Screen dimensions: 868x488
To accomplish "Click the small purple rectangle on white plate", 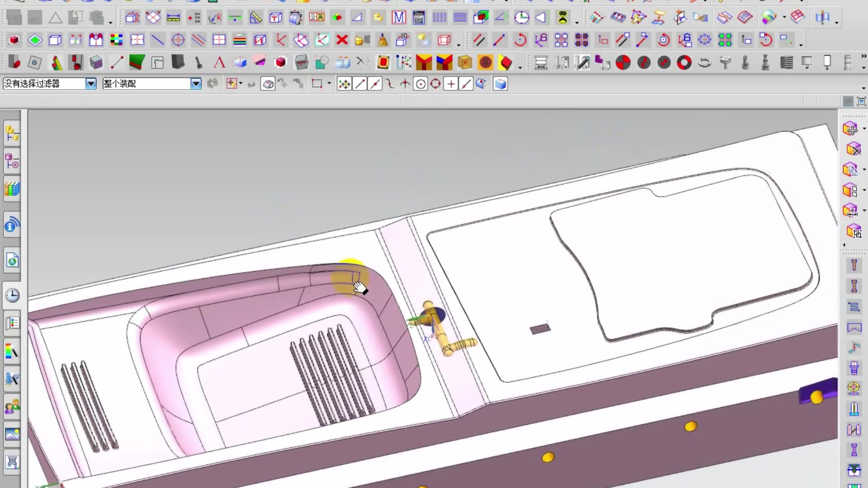I will click(540, 328).
